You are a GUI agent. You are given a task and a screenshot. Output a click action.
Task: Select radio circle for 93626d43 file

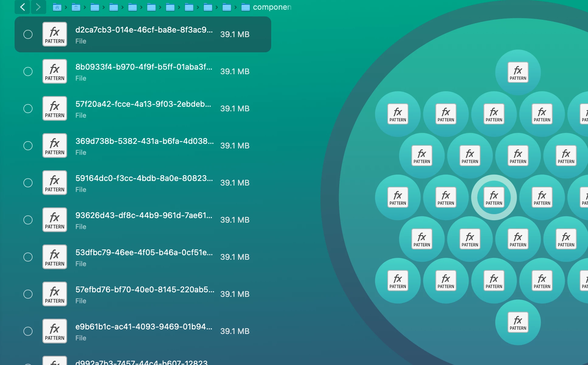coord(28,220)
